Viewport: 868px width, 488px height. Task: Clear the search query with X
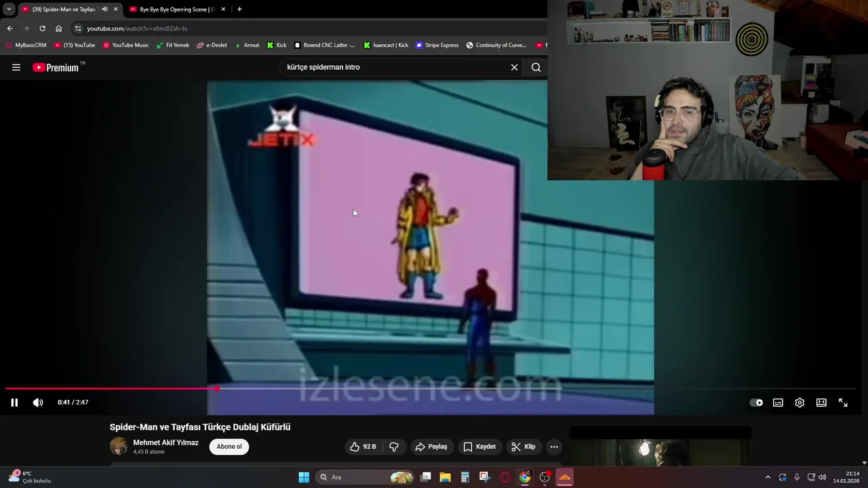click(514, 67)
